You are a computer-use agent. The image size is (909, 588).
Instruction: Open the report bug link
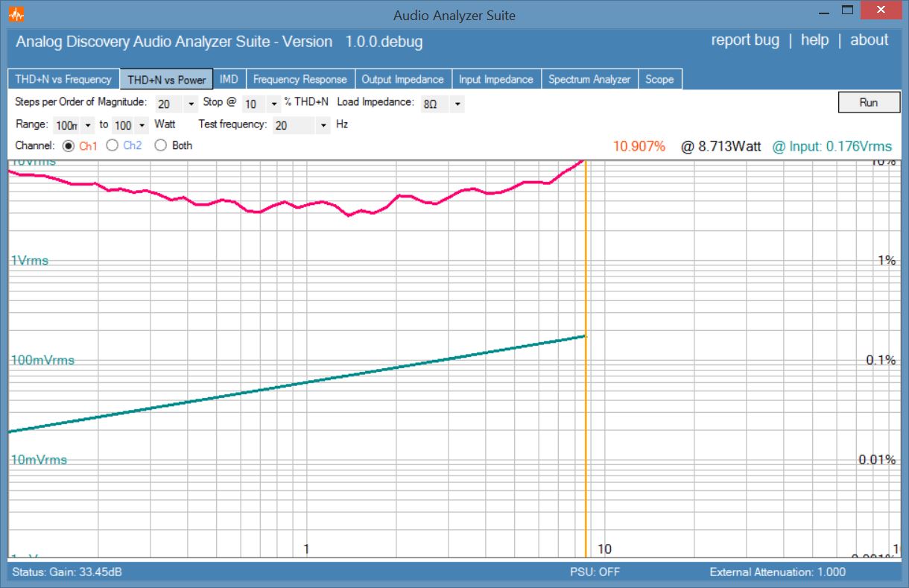[x=745, y=40]
